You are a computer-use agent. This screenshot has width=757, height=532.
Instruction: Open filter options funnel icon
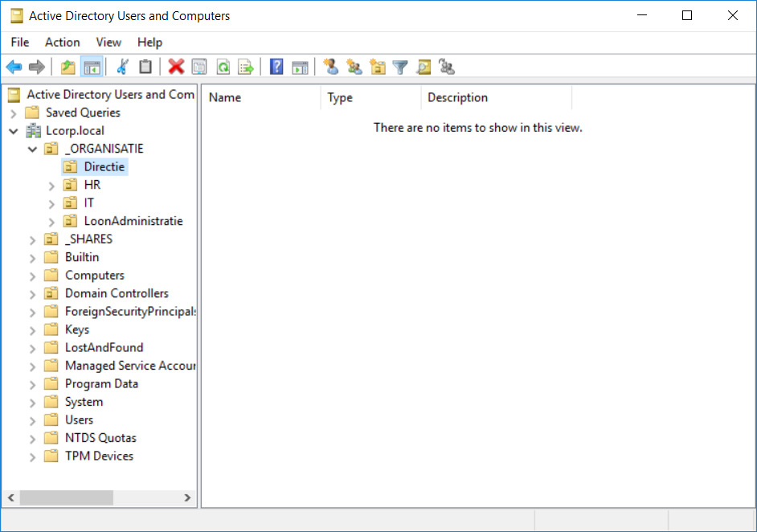400,67
